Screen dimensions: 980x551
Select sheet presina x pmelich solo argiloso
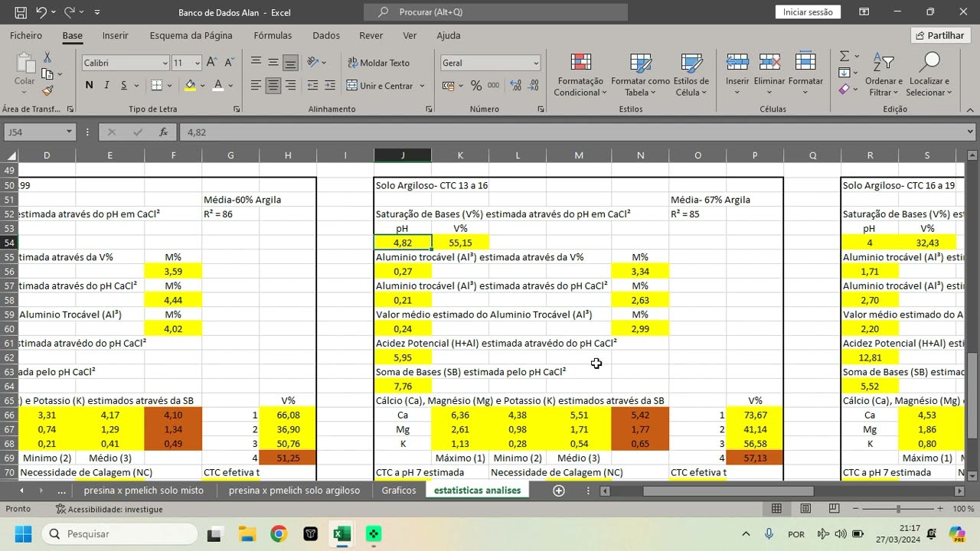(294, 491)
